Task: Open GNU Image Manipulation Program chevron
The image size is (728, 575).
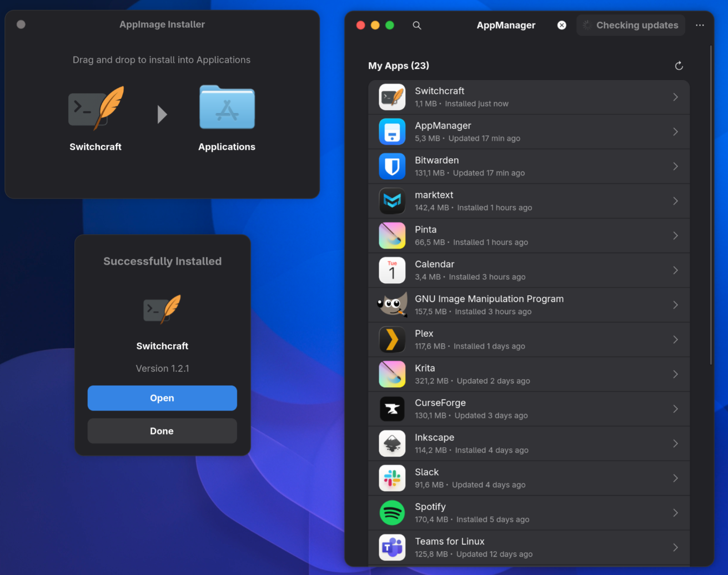Action: (675, 305)
